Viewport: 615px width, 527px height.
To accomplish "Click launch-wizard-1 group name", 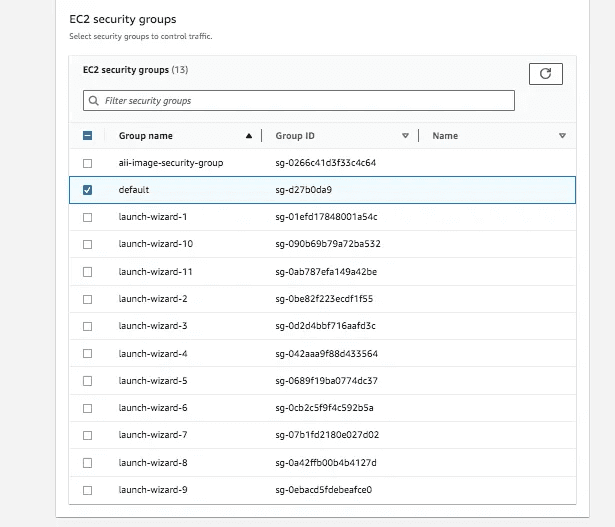I will [x=153, y=217].
